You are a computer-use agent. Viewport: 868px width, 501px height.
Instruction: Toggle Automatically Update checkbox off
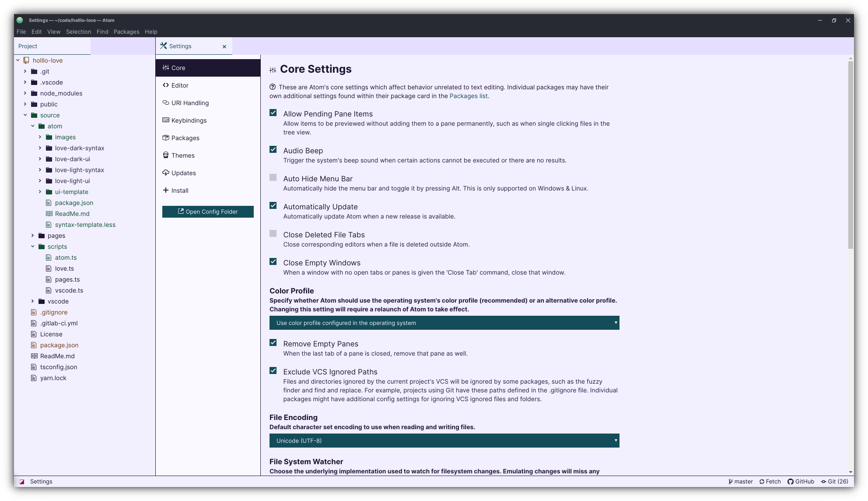click(x=273, y=206)
